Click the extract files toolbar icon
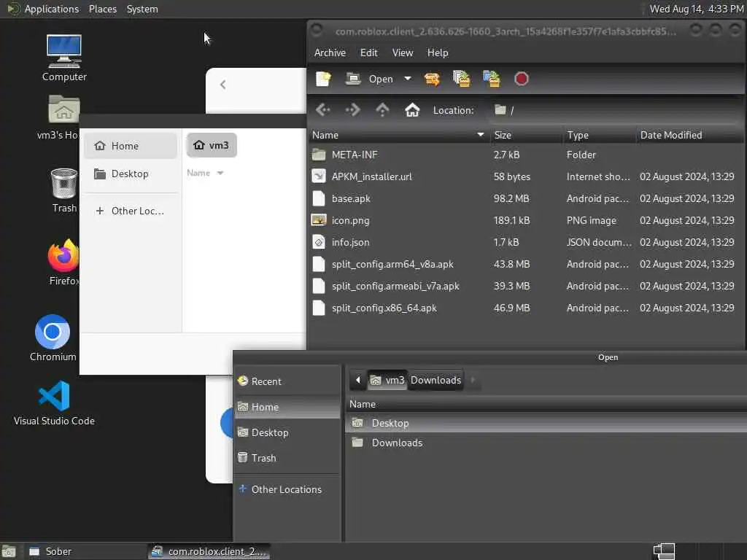 pos(432,79)
